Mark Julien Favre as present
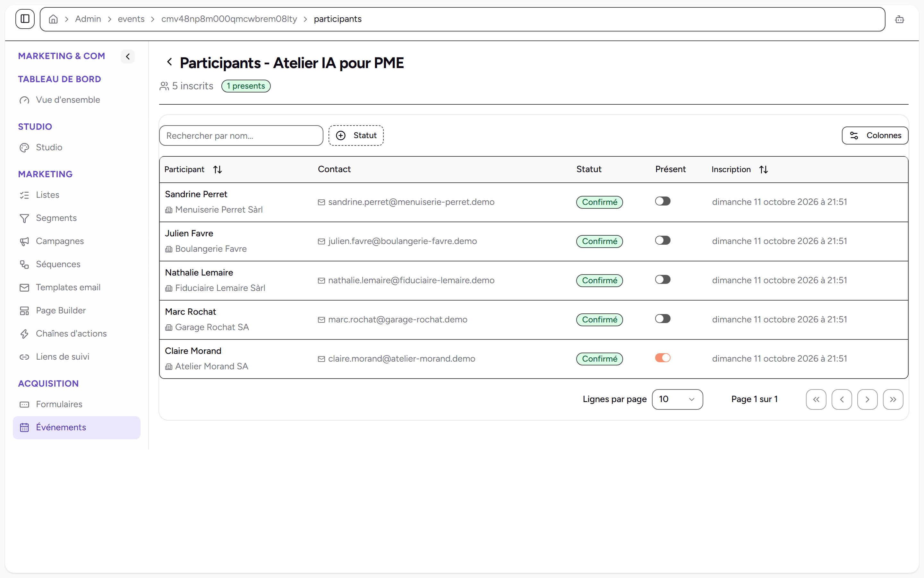This screenshot has width=924, height=578. (663, 241)
